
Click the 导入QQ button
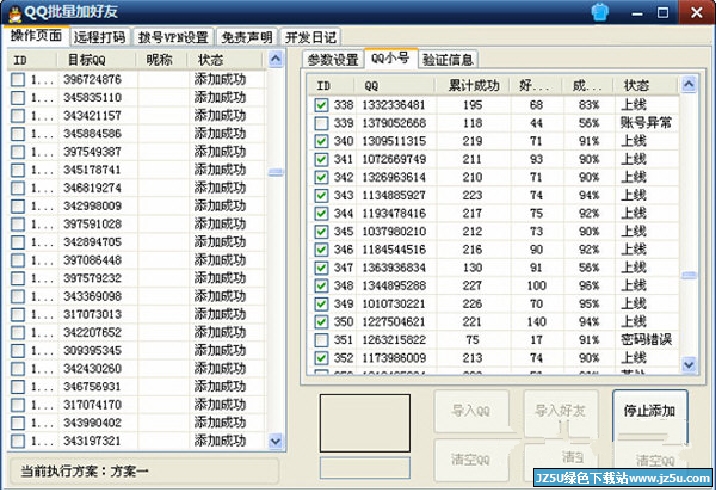[x=471, y=411]
